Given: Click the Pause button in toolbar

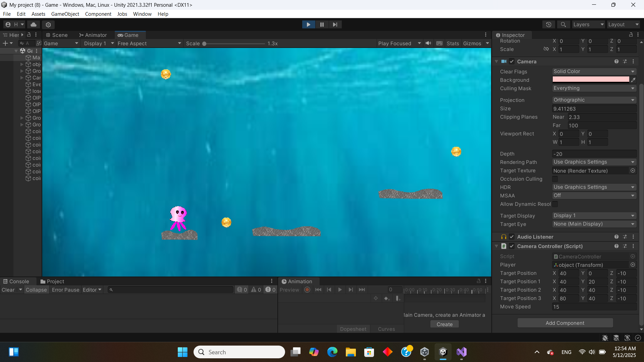Looking at the screenshot, I should tap(322, 24).
